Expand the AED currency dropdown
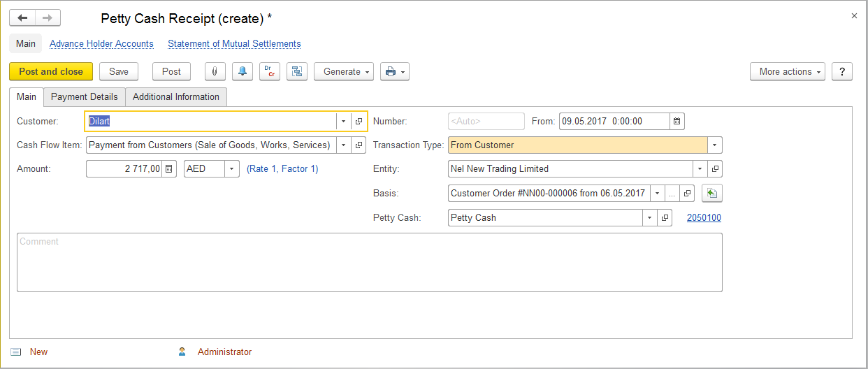This screenshot has width=868, height=369. 232,169
